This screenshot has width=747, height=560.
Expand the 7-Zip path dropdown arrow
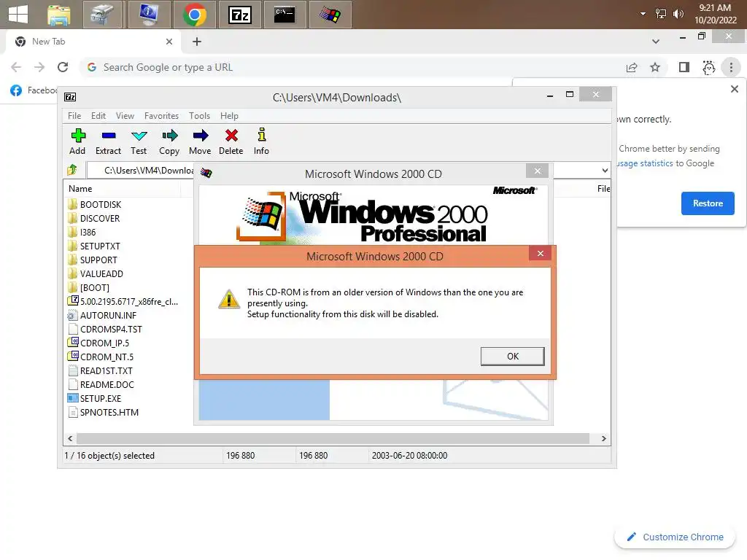click(x=605, y=171)
